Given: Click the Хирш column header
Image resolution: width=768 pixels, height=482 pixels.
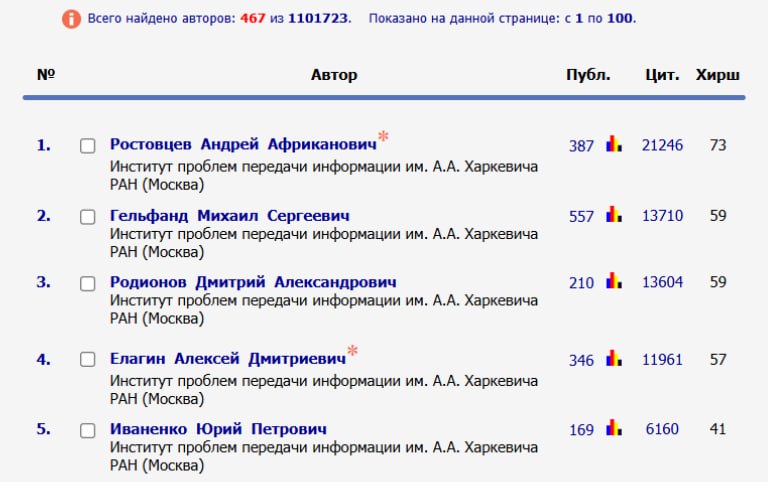Looking at the screenshot, I should click(x=718, y=75).
